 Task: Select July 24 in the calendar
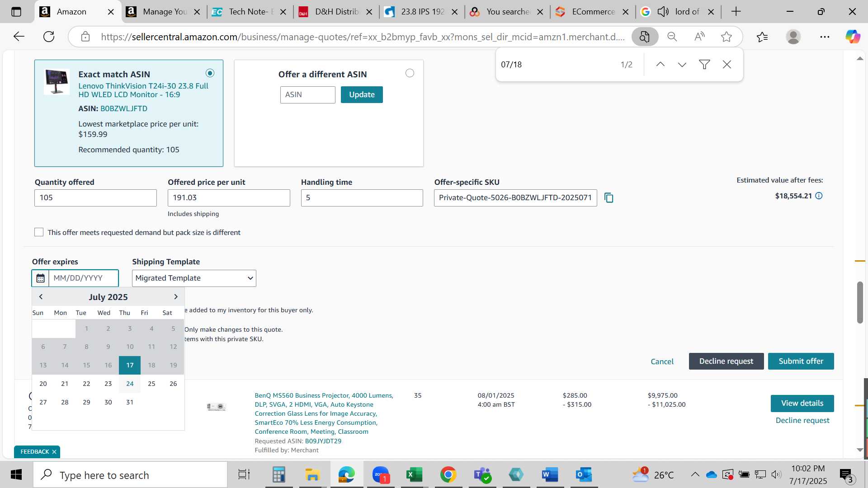click(x=130, y=384)
